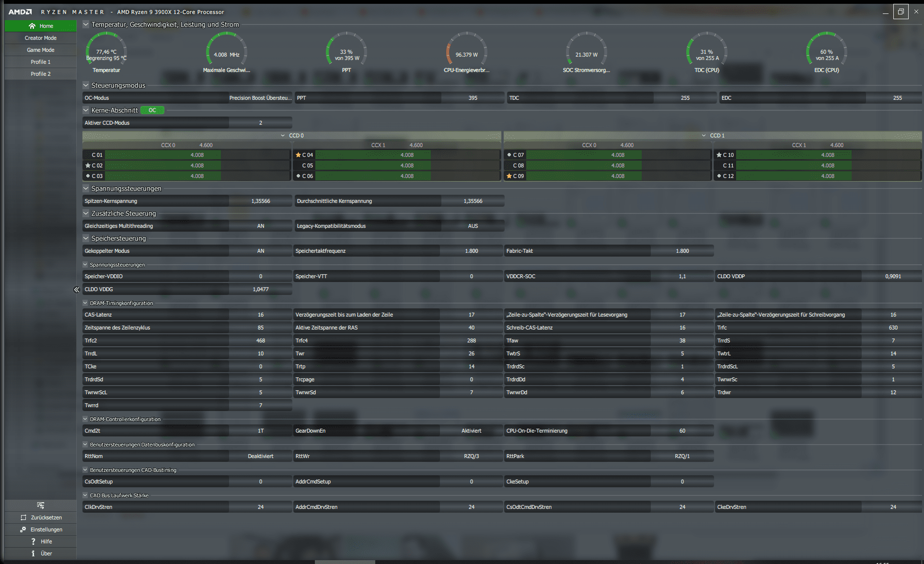Collapse the DRAM-Controllerkonfiguration section

[x=85, y=419]
